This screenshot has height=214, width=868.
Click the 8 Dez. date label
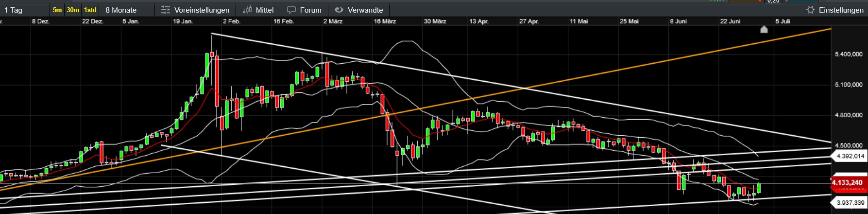[41, 21]
